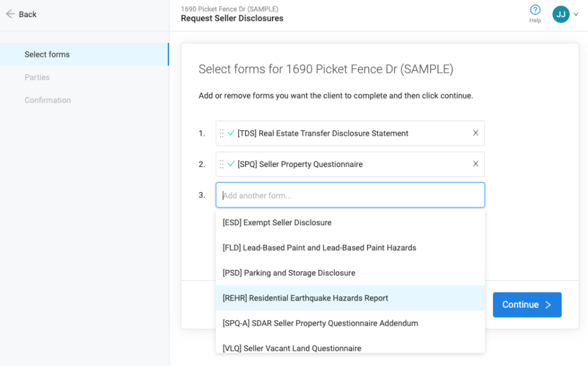
Task: Expand the account menu chevron
Action: click(x=576, y=15)
